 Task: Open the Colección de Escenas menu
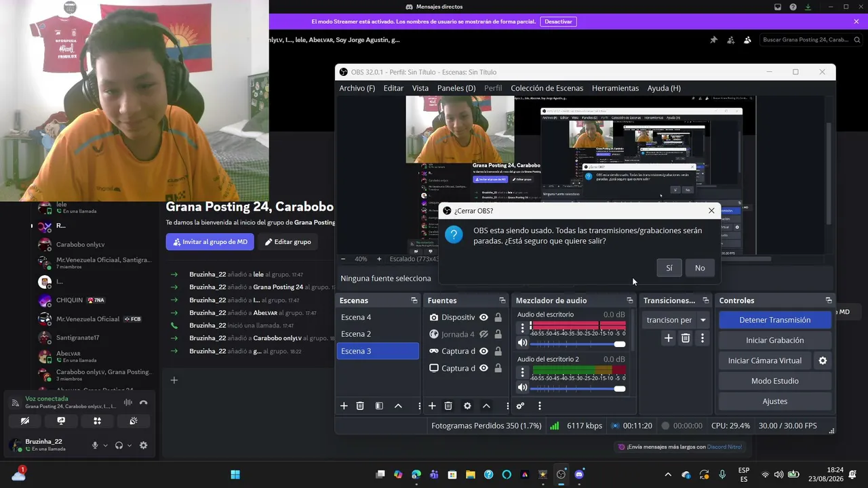tap(547, 88)
